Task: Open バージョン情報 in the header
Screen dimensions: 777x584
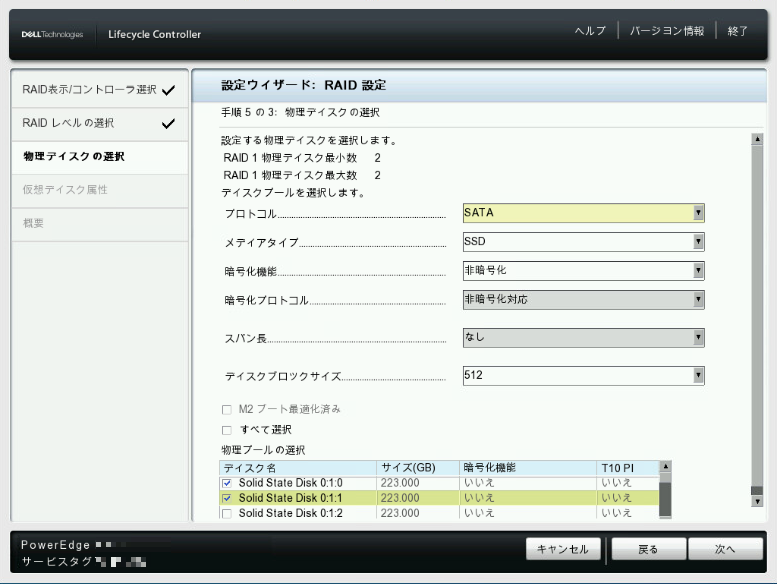Action: (x=666, y=31)
